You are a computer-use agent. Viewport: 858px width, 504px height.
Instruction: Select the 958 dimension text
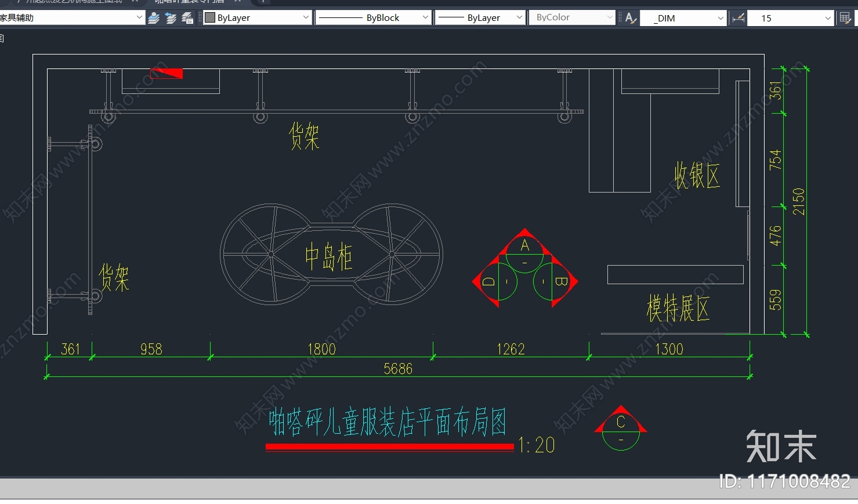click(151, 349)
